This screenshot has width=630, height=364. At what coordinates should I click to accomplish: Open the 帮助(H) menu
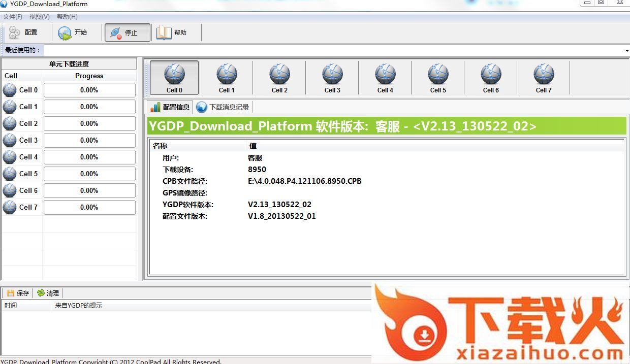pyautogui.click(x=67, y=17)
